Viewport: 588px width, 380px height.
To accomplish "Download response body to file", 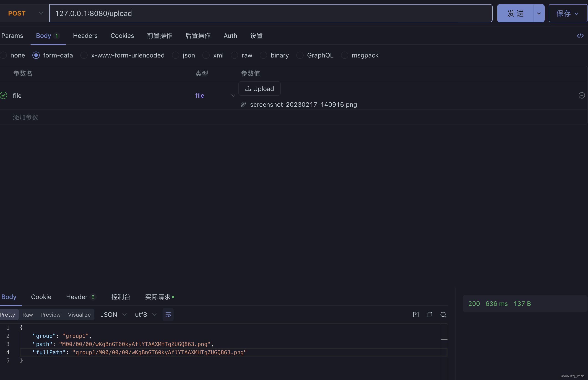I will [x=416, y=315].
